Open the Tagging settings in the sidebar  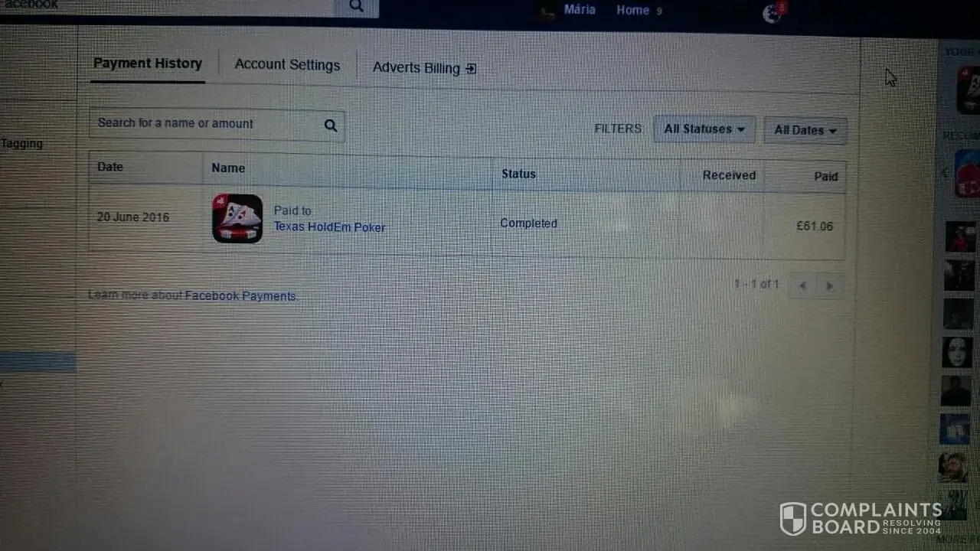[x=21, y=143]
